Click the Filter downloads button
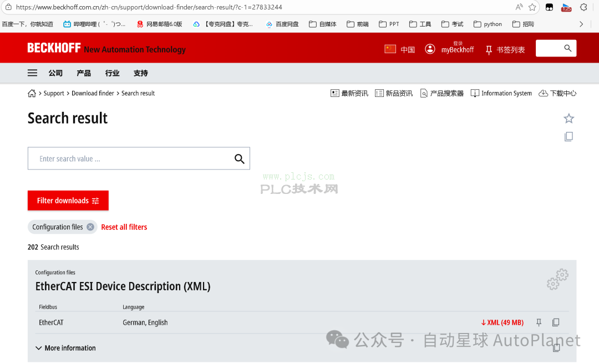599x364 pixels. click(x=68, y=201)
